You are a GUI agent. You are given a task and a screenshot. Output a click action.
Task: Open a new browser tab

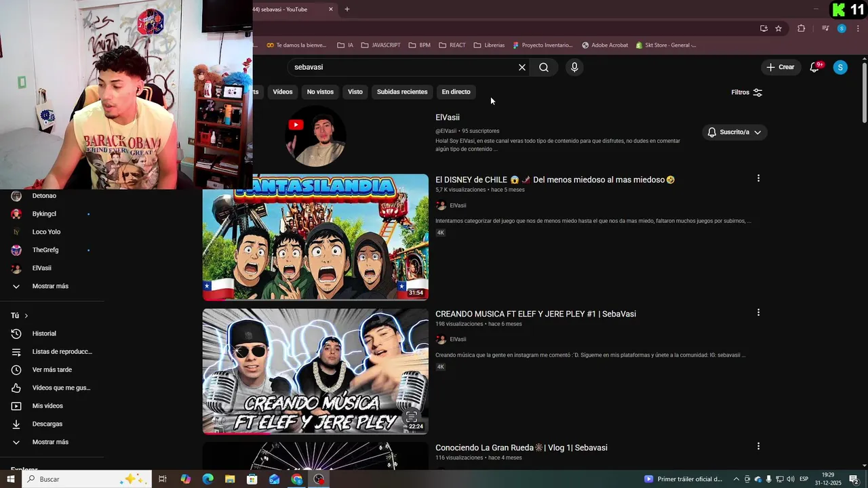point(347,9)
